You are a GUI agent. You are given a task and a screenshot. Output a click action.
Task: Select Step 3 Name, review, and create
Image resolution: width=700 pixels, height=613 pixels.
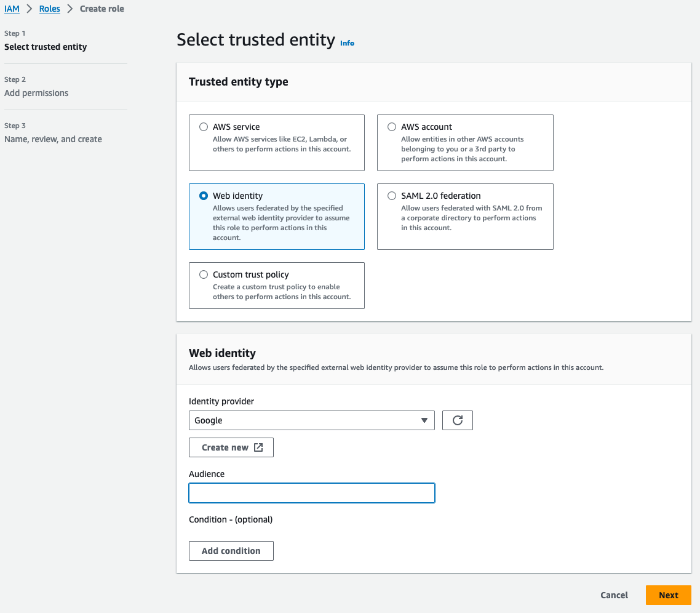point(53,139)
